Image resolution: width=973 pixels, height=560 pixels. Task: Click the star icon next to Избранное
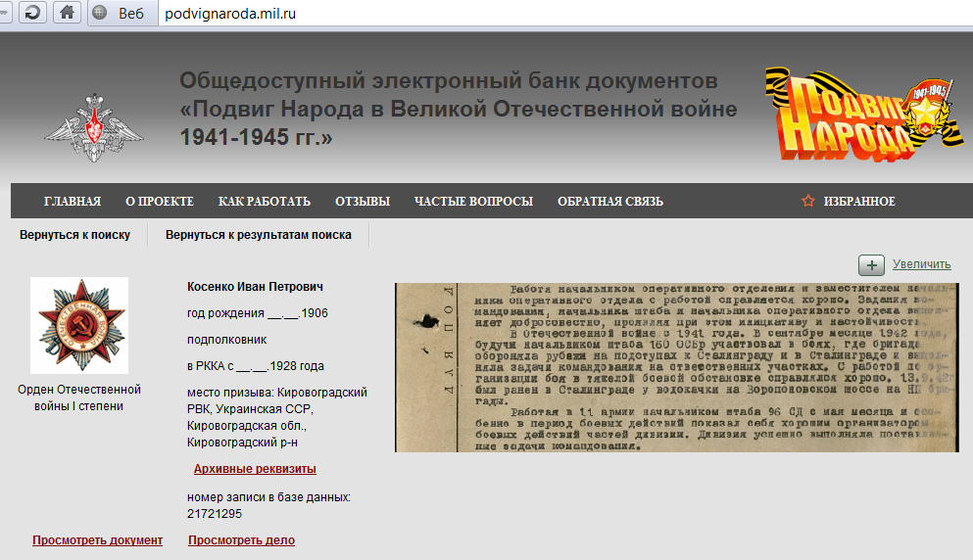click(x=808, y=202)
